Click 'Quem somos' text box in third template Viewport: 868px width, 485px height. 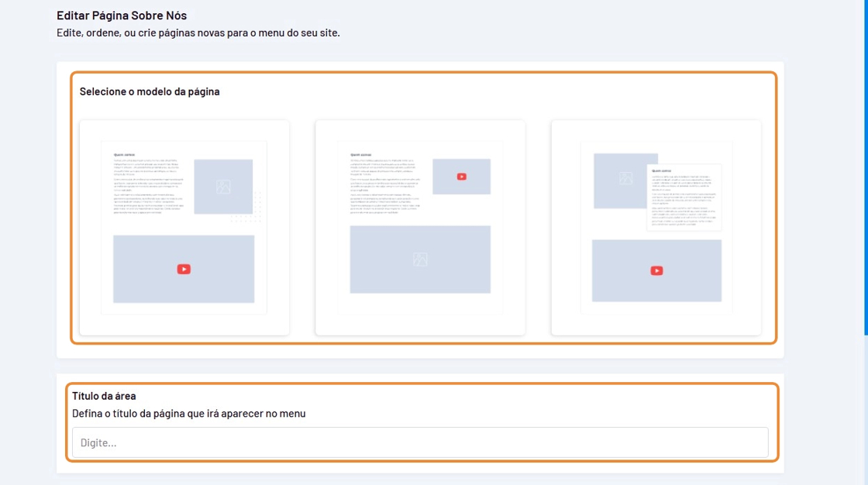click(684, 198)
